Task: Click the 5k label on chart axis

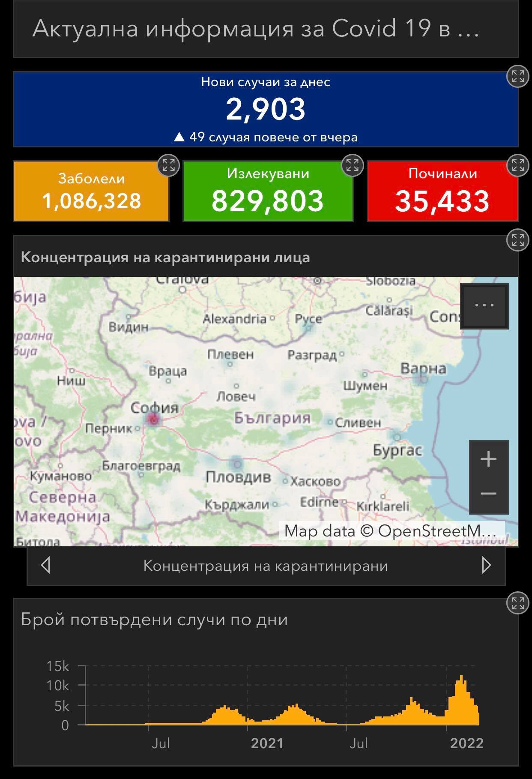Action: (62, 706)
